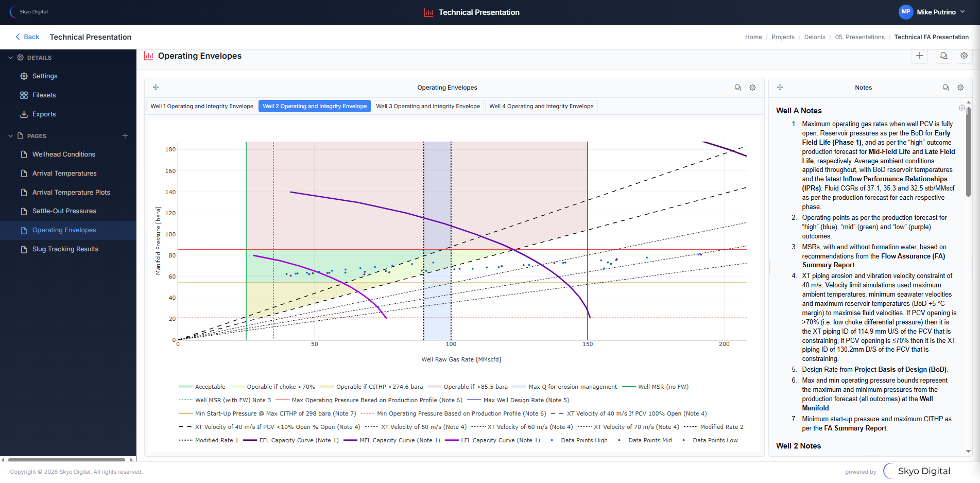Collapse the DETAILS section chevron
Image resolution: width=980 pixels, height=483 pixels.
pyautogui.click(x=10, y=57)
